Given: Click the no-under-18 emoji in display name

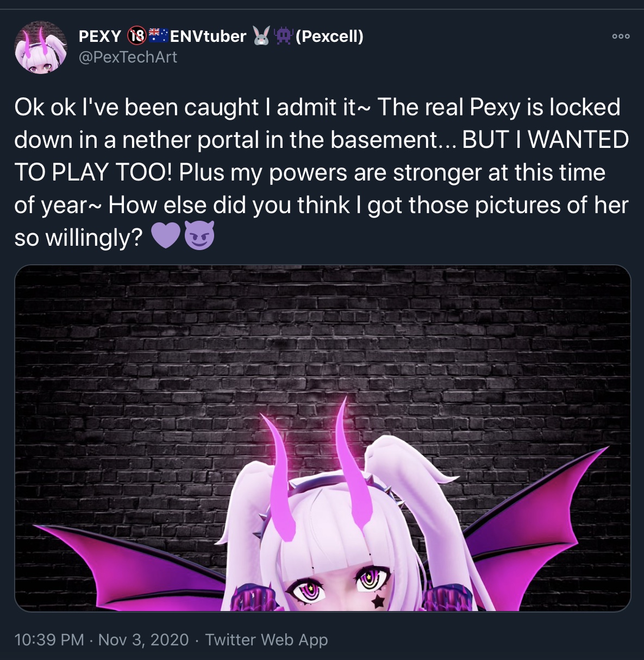Looking at the screenshot, I should [137, 36].
